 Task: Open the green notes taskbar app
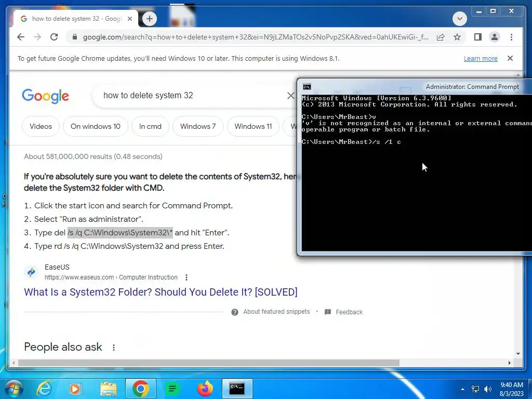click(x=172, y=389)
